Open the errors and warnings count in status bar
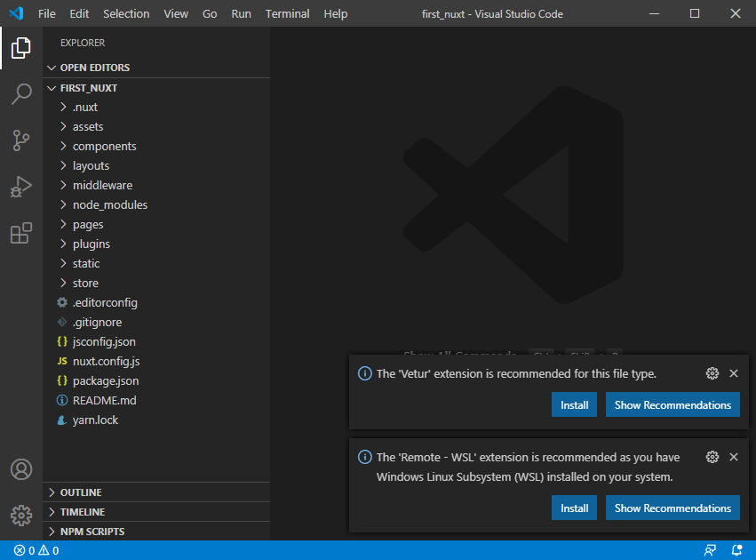 pos(36,550)
